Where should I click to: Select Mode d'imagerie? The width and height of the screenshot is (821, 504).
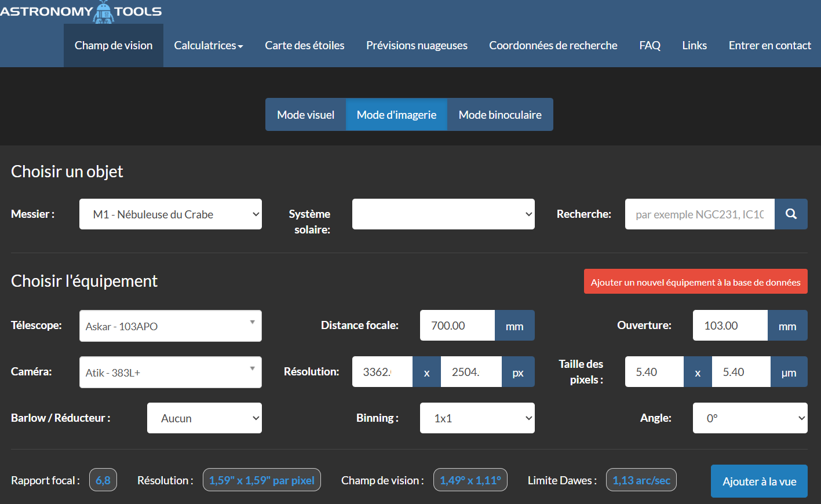397,115
